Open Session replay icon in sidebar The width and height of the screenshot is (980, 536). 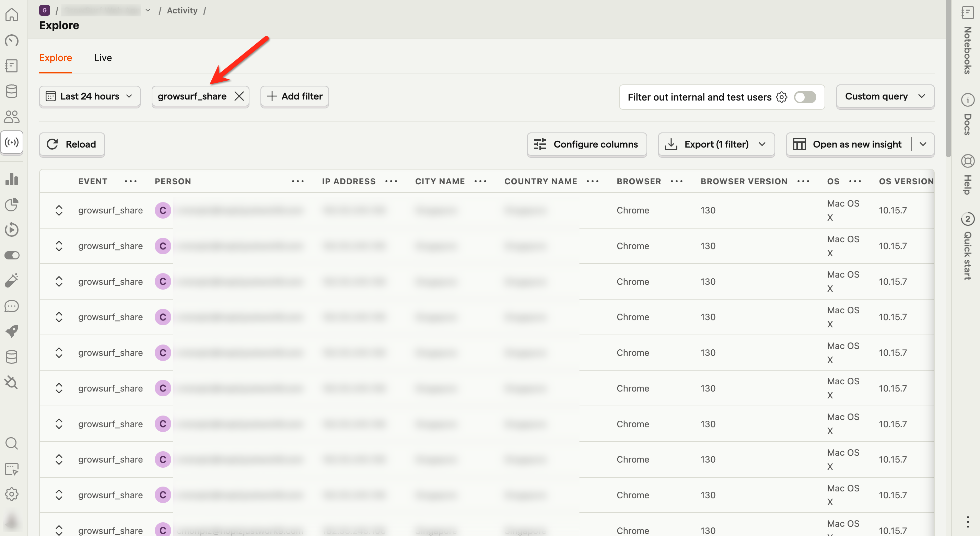click(x=11, y=230)
